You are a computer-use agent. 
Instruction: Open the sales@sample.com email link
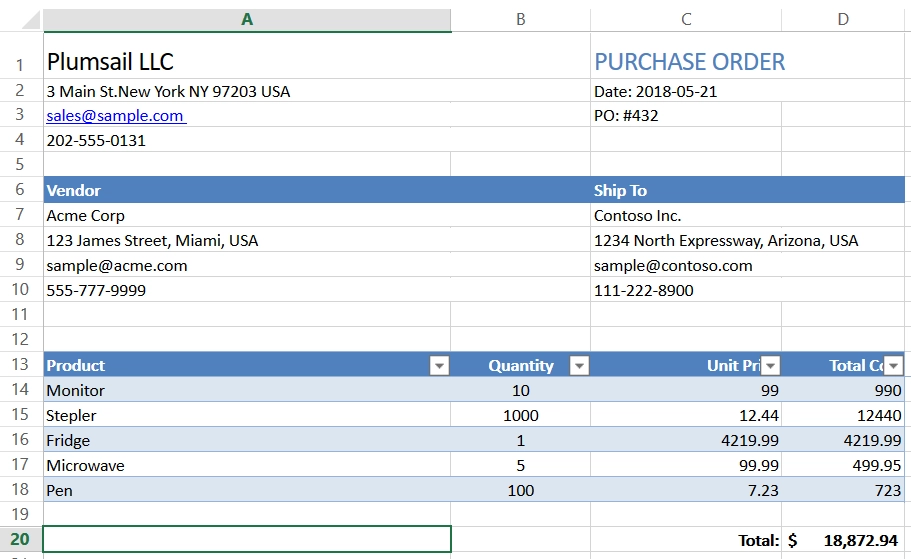116,116
